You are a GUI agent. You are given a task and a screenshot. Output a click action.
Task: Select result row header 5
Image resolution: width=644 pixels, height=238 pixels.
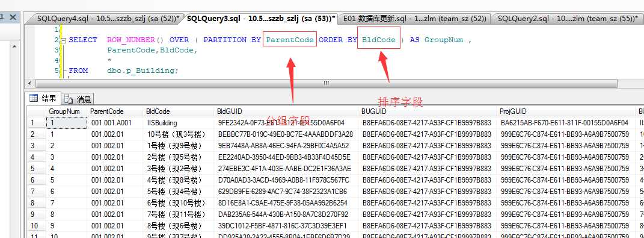coord(36,169)
